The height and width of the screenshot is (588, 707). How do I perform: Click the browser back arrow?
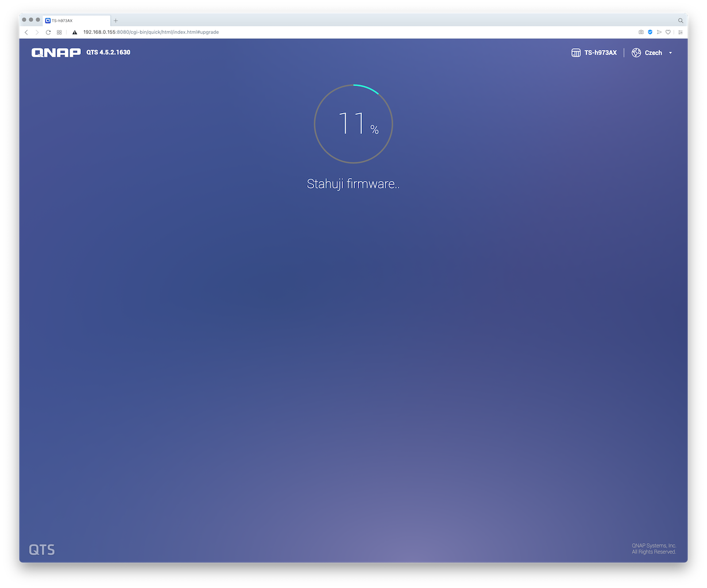(x=26, y=32)
